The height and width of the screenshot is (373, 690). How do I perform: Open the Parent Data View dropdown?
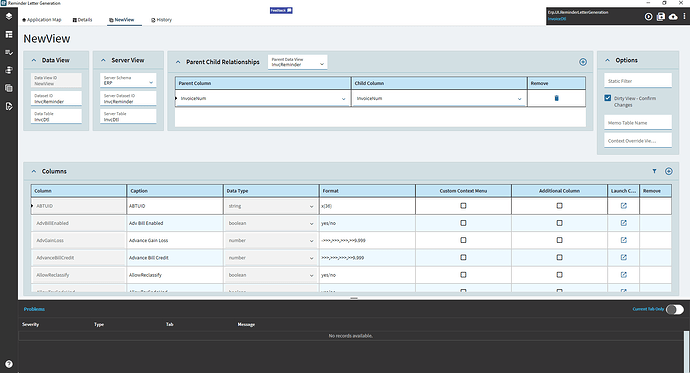point(297,62)
